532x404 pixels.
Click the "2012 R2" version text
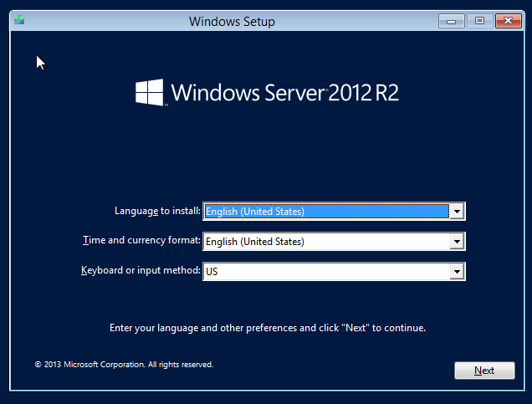(x=363, y=92)
